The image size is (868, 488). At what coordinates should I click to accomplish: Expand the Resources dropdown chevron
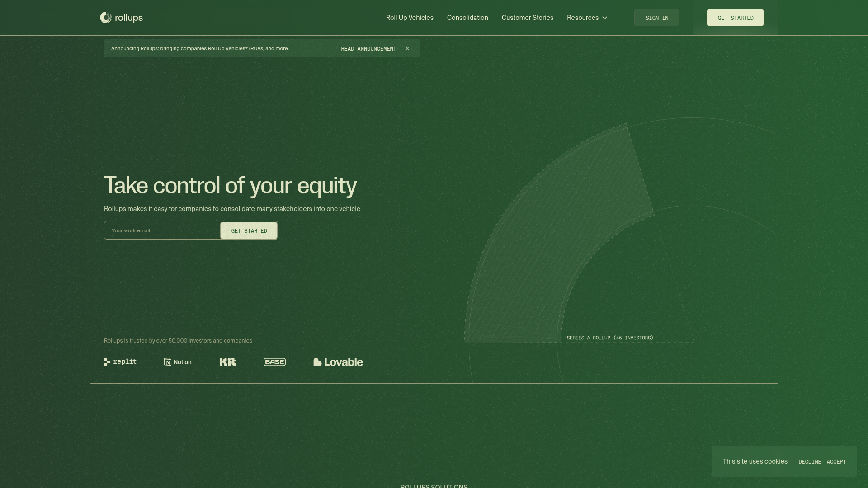coord(604,18)
